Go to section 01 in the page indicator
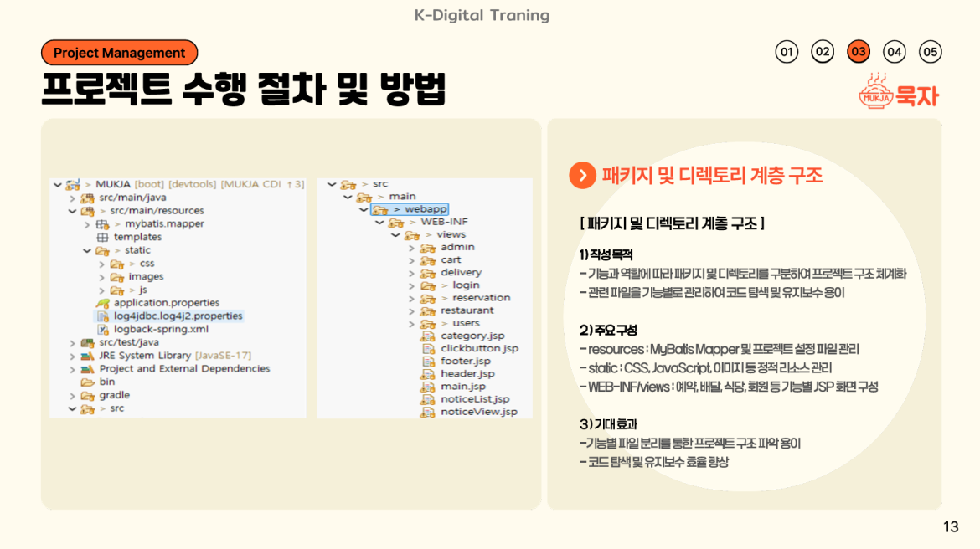980x549 pixels. point(787,52)
